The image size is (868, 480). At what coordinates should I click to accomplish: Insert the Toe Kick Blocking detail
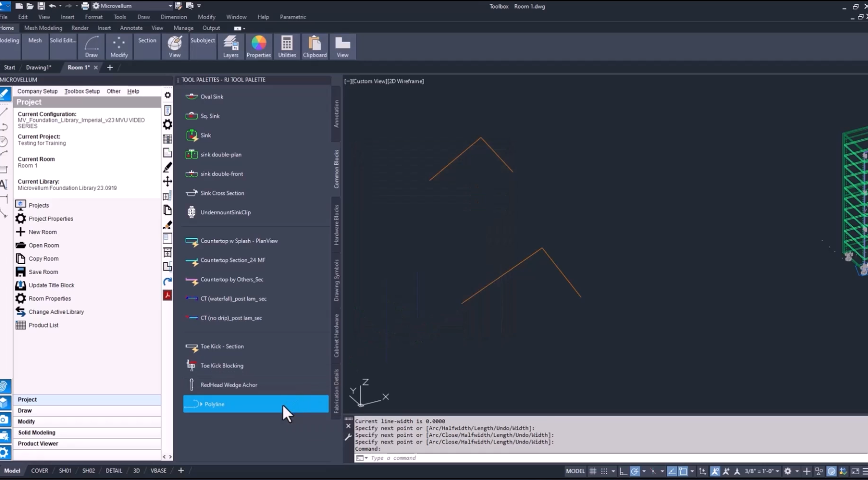point(221,366)
